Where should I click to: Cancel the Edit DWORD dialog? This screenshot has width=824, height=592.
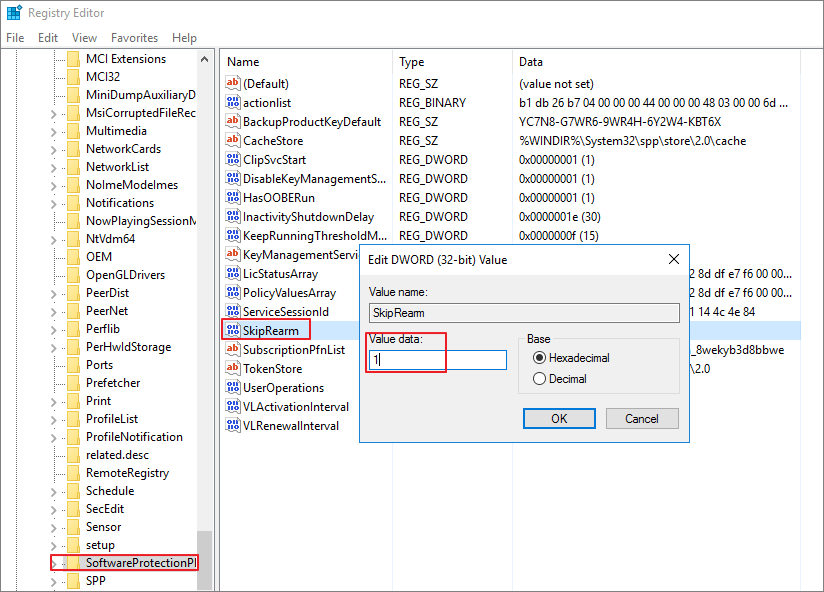[x=642, y=418]
